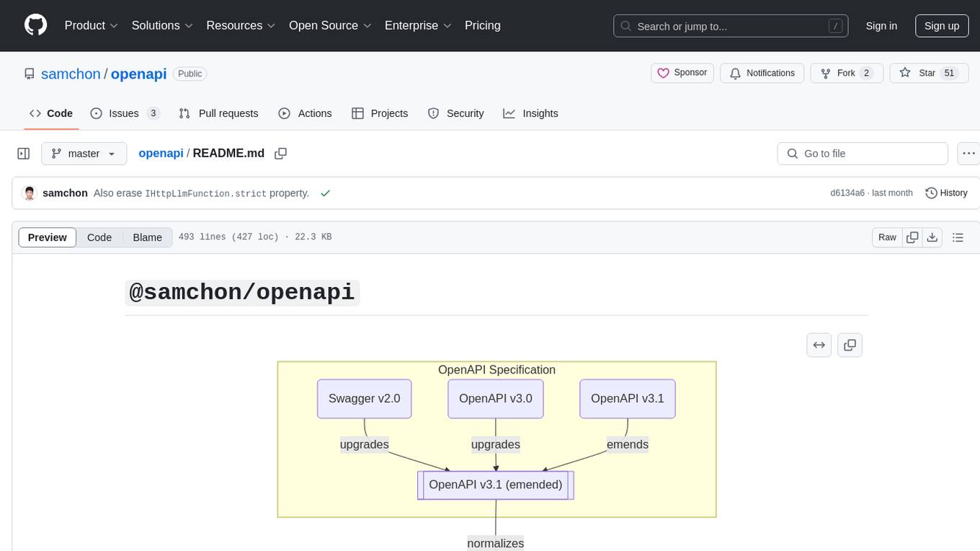Viewport: 980px width, 551px height.
Task: Expand the Open Source menu
Action: click(x=329, y=25)
